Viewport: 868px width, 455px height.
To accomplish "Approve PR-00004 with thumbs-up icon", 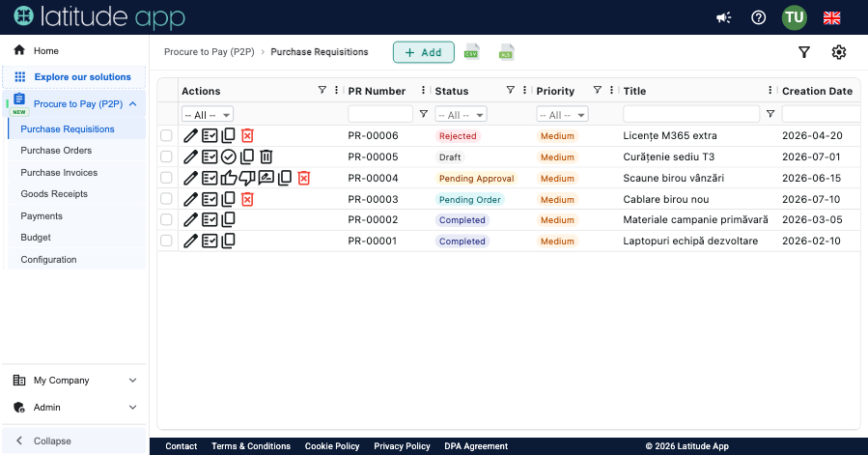I will point(228,178).
